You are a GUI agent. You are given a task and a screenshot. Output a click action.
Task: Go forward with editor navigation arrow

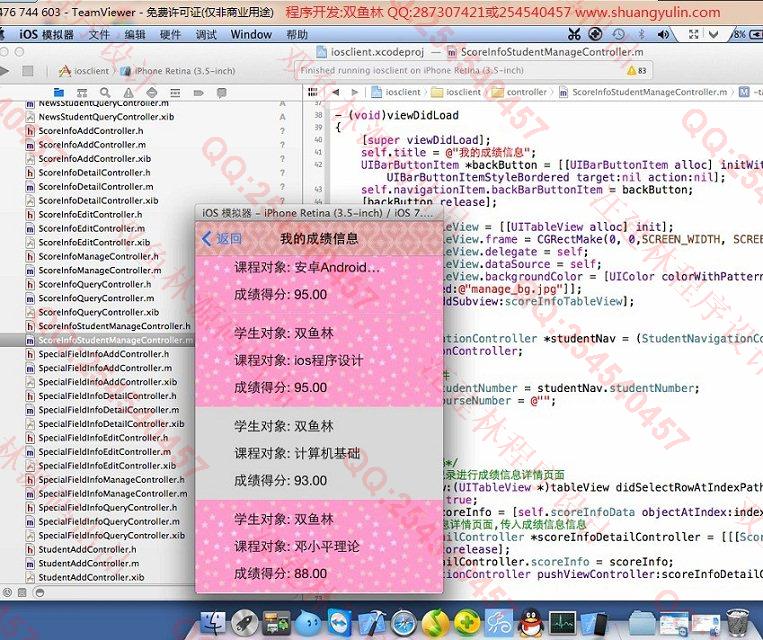coord(355,92)
